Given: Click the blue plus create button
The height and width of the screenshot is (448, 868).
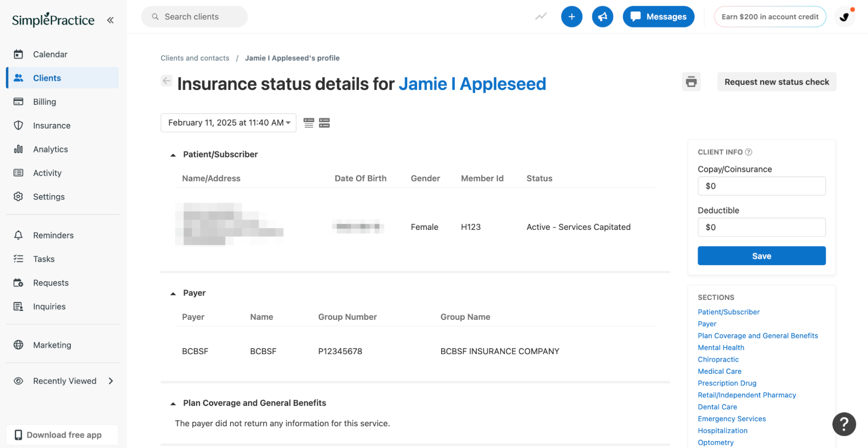Looking at the screenshot, I should click(x=571, y=17).
